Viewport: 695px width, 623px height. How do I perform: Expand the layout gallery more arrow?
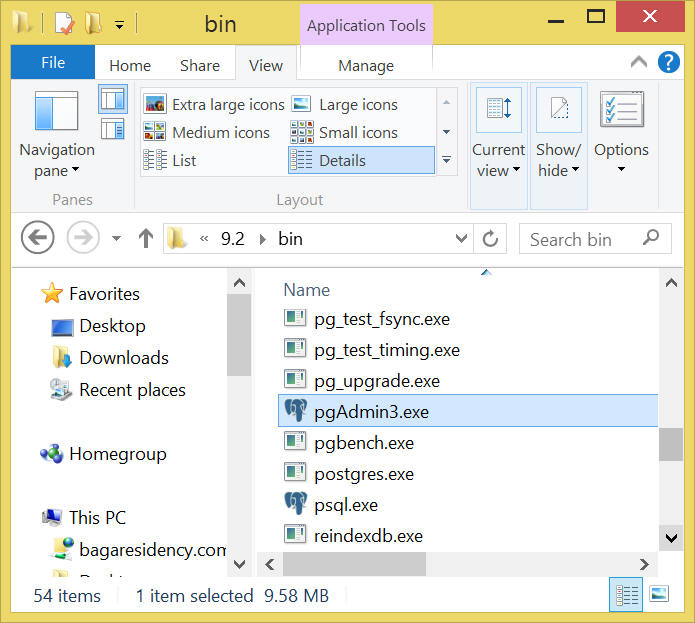tap(446, 160)
